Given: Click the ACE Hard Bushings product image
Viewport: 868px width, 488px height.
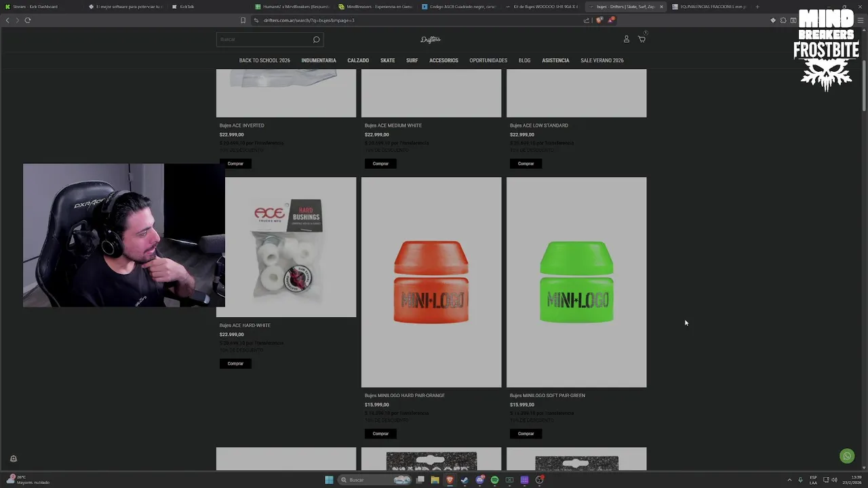Looking at the screenshot, I should (286, 247).
